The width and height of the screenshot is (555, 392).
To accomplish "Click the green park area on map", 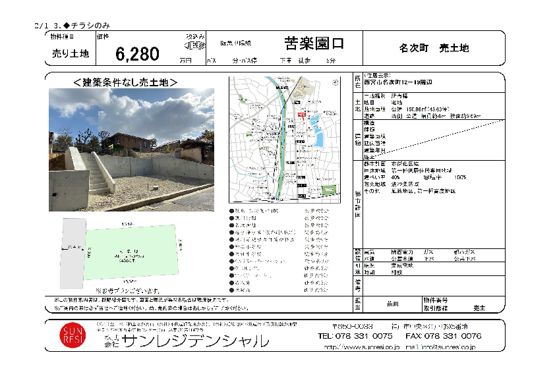I will (328, 190).
